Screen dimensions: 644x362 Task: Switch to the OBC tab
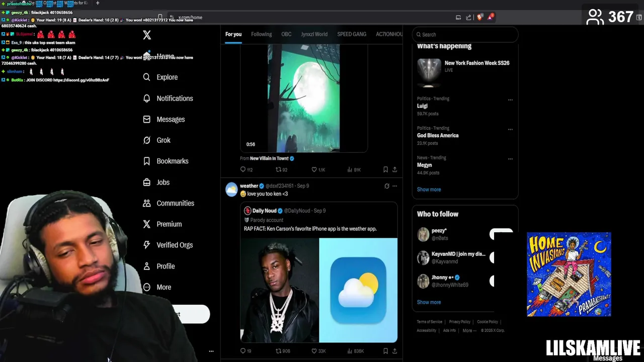coord(286,34)
